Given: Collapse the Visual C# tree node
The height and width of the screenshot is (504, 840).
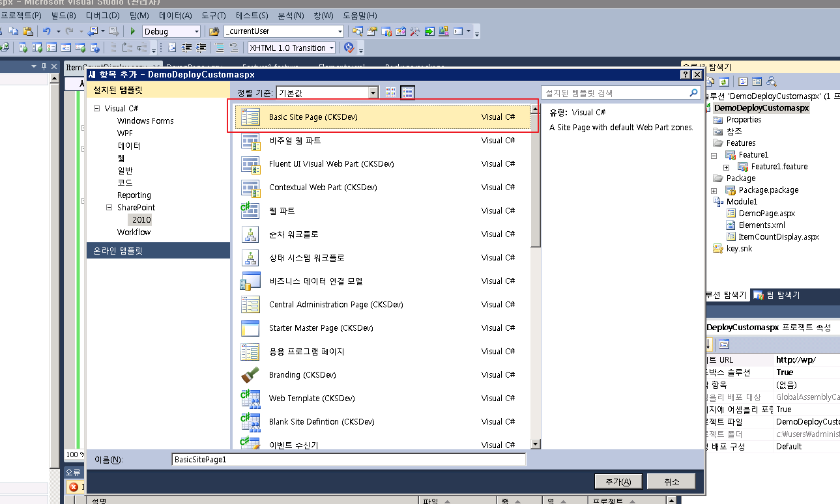Looking at the screenshot, I should 97,109.
